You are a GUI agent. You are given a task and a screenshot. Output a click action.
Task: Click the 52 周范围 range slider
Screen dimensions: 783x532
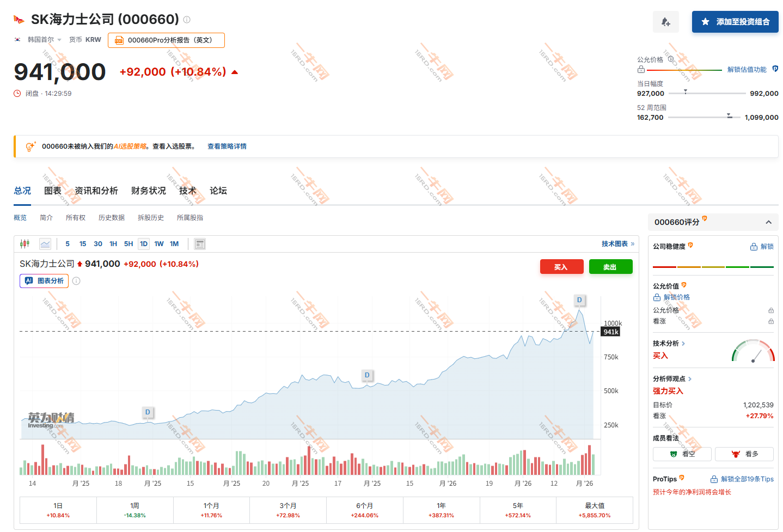point(705,117)
